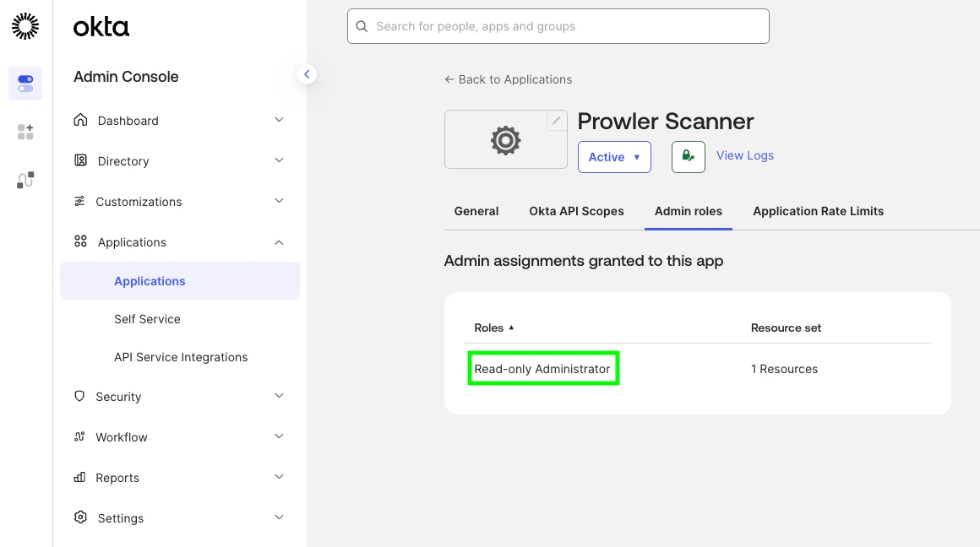
Task: Click the okta wordmark logo
Action: [101, 27]
